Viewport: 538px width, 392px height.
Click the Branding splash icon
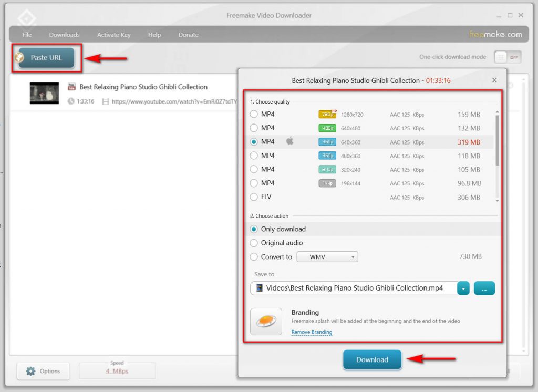click(266, 321)
